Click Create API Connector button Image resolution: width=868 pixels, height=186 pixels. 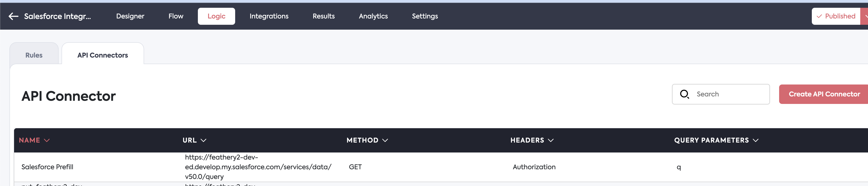824,94
